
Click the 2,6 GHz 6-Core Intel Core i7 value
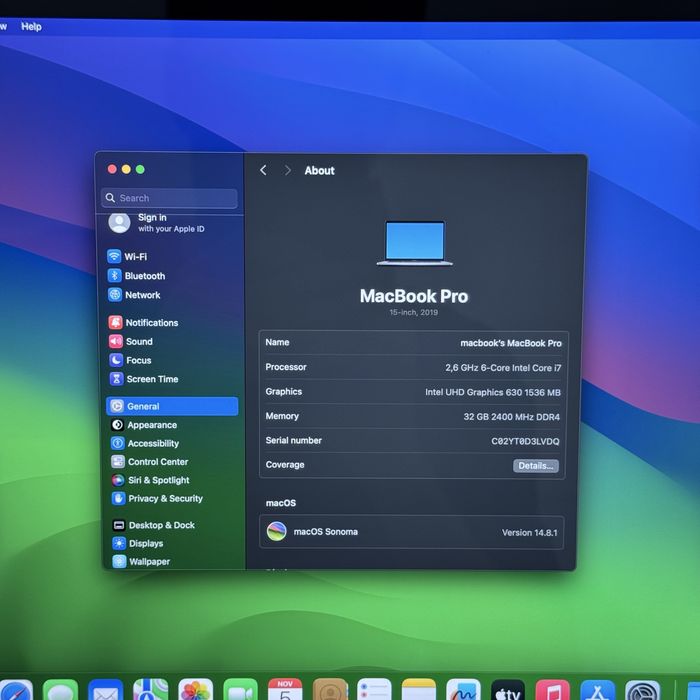click(503, 368)
